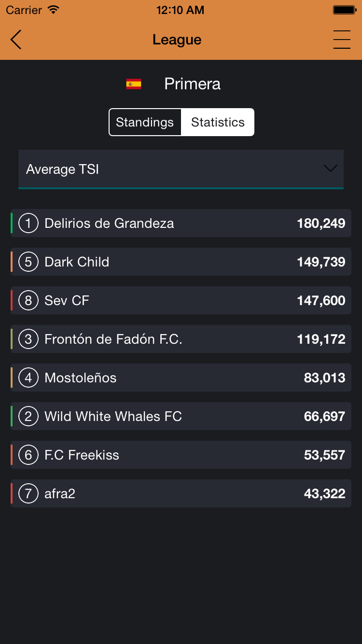The width and height of the screenshot is (362, 644).
Task: Select Wild White Whales FC entry
Action: tap(181, 416)
